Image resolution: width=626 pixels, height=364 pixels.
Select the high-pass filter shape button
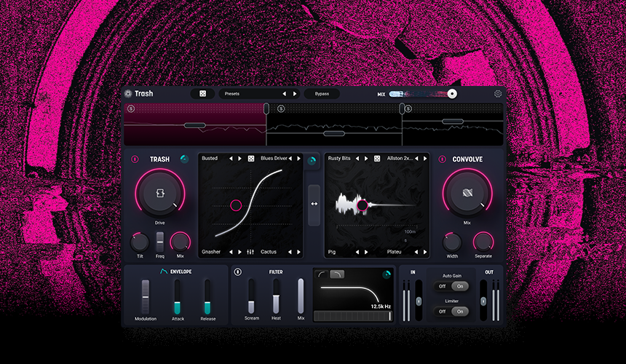(x=322, y=274)
